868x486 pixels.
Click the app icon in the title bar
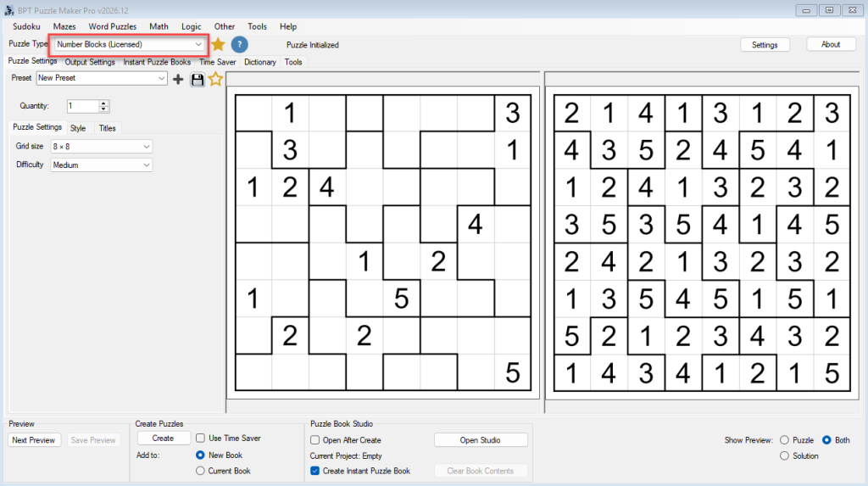(x=8, y=10)
